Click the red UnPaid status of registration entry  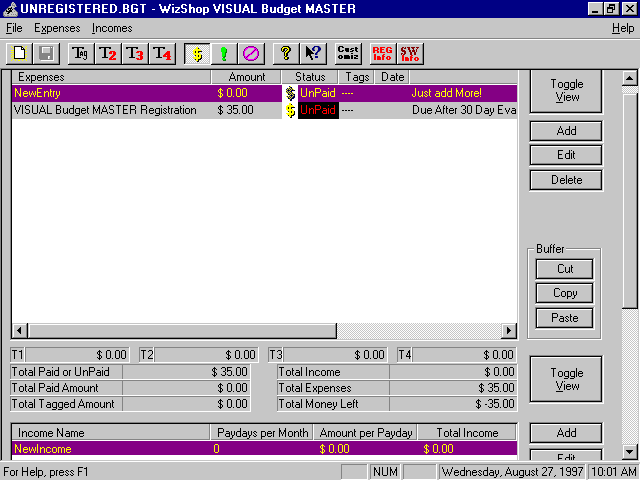tap(318, 110)
